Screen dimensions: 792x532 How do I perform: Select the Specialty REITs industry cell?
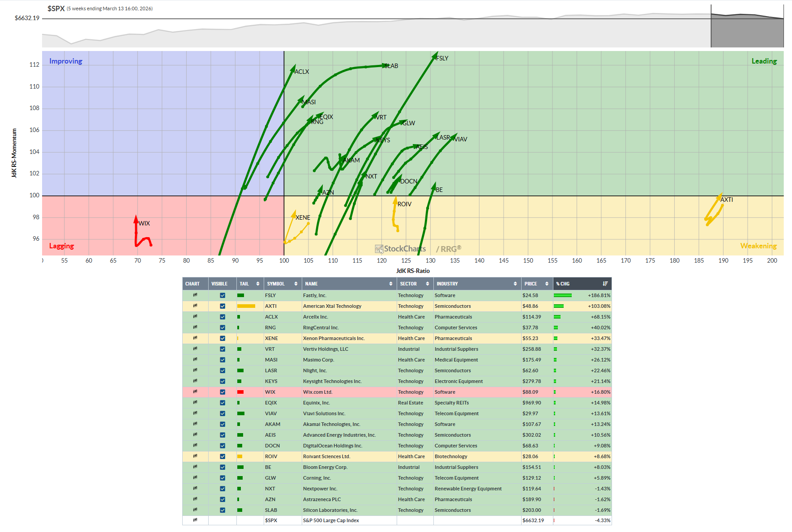coord(477,403)
